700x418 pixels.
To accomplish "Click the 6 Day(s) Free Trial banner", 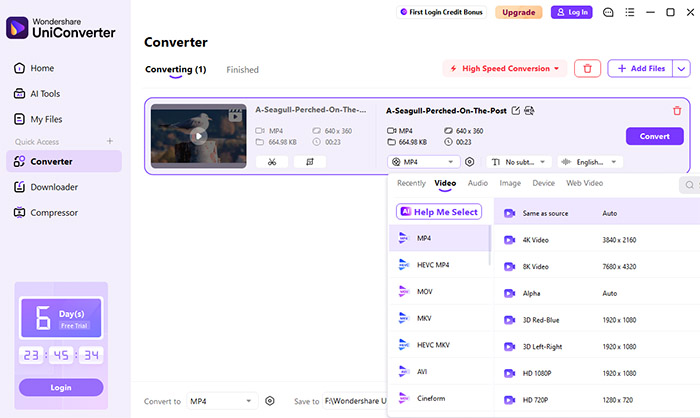I will tap(61, 318).
